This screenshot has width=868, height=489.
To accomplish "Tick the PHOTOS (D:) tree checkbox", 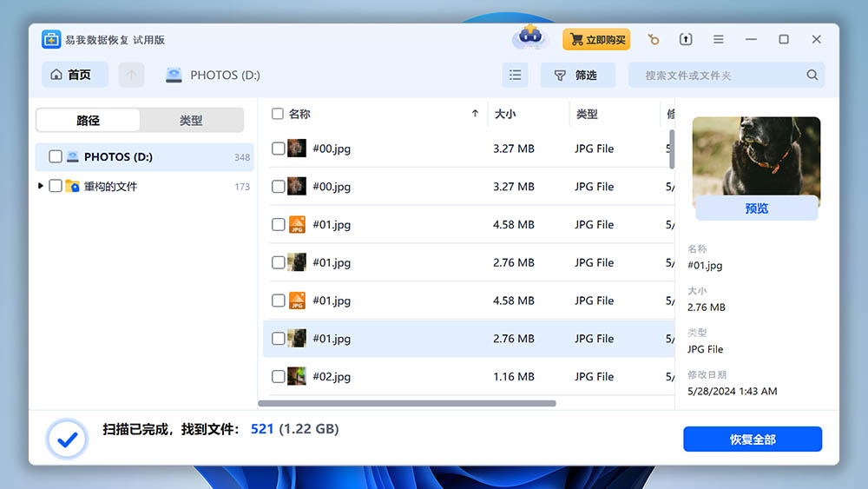I will [56, 156].
